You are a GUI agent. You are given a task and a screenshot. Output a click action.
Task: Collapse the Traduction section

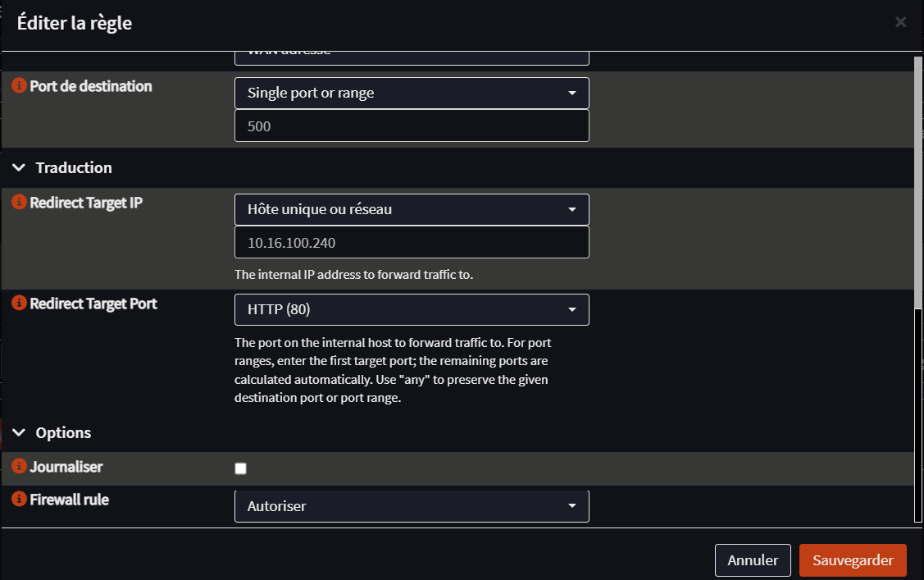coord(19,168)
